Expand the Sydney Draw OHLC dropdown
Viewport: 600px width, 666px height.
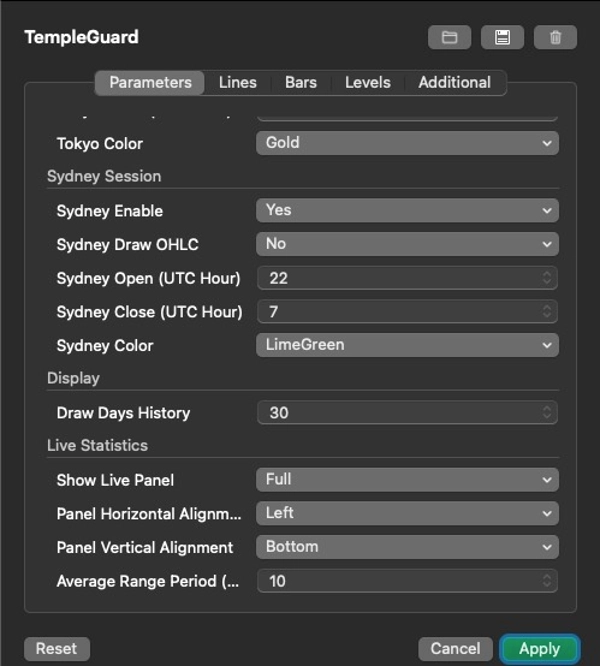407,244
